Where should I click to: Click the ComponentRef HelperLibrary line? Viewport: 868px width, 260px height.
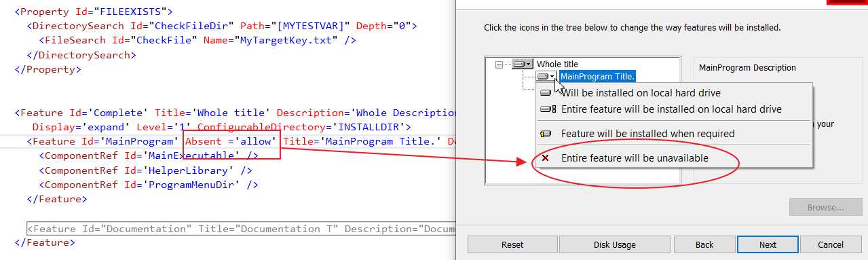[146, 170]
